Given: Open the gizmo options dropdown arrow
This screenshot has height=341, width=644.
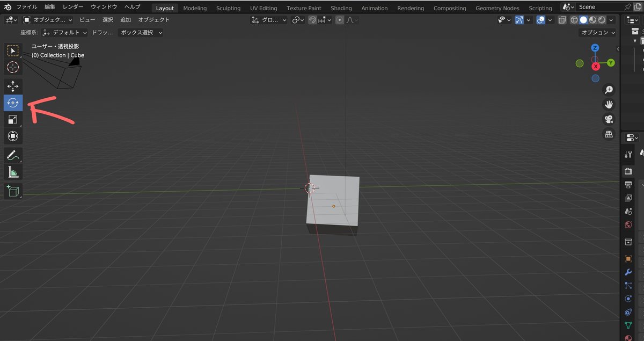Looking at the screenshot, I should point(528,20).
